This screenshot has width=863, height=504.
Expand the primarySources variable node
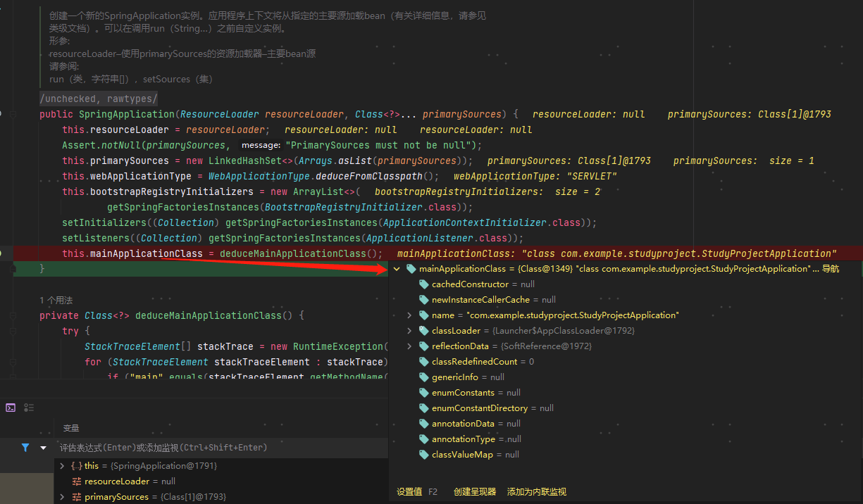(x=63, y=497)
